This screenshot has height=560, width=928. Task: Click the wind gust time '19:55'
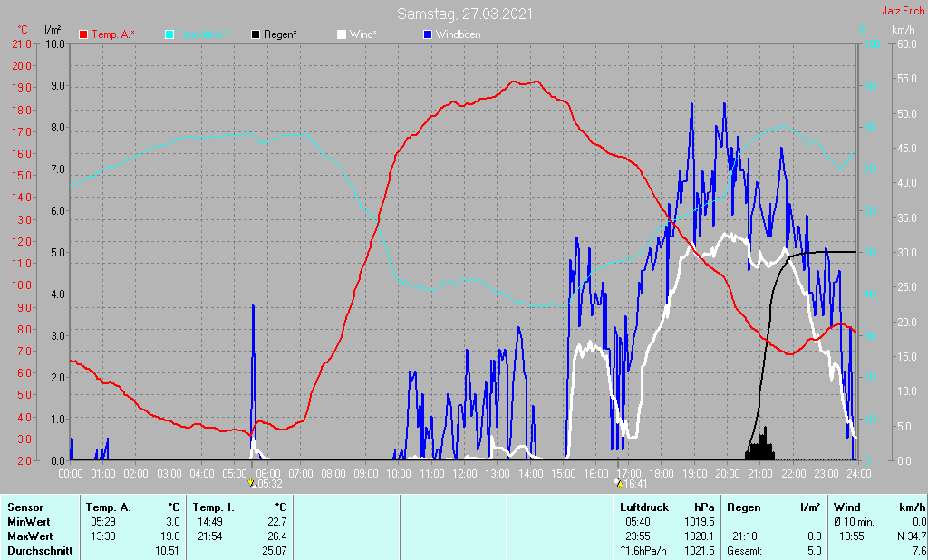point(851,536)
